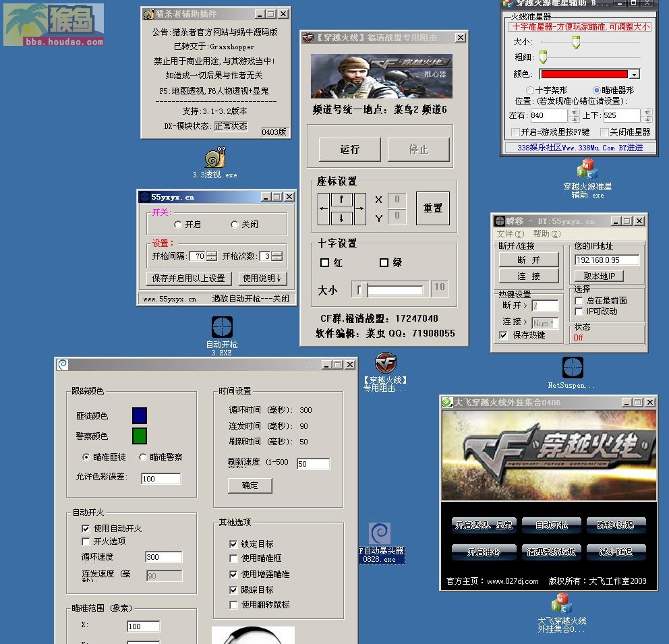Click the 重置 coordinate reset button

pyautogui.click(x=433, y=208)
